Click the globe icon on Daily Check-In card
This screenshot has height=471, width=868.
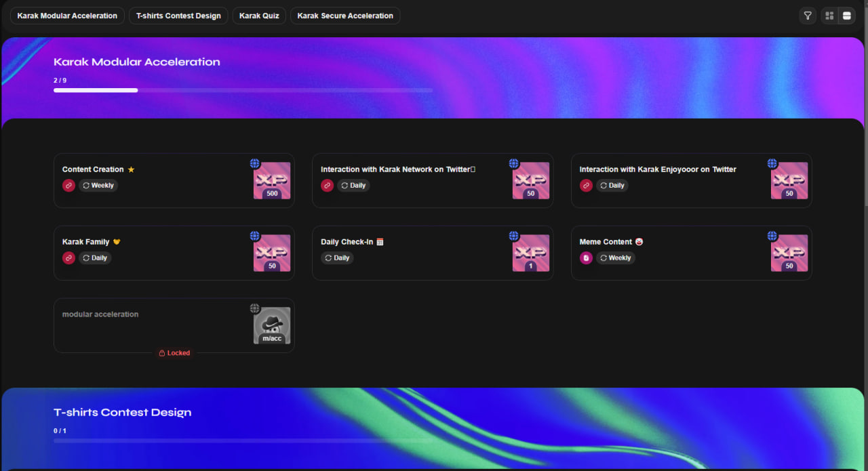tap(514, 236)
